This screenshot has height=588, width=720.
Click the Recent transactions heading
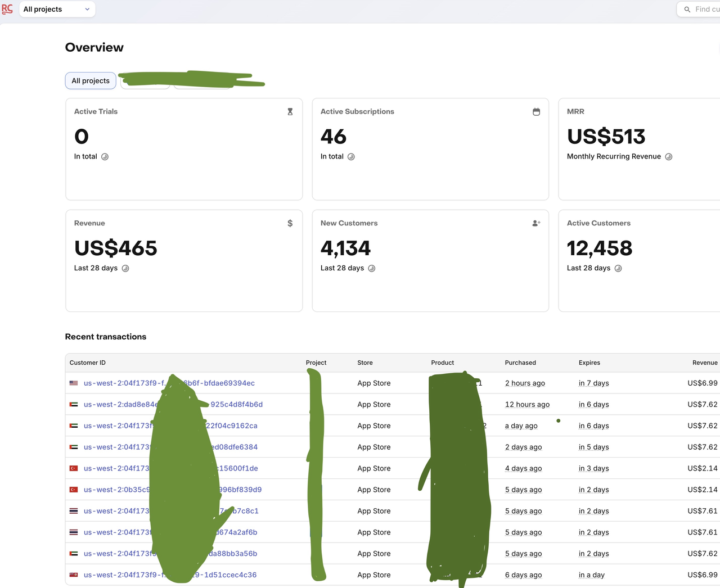pos(106,337)
